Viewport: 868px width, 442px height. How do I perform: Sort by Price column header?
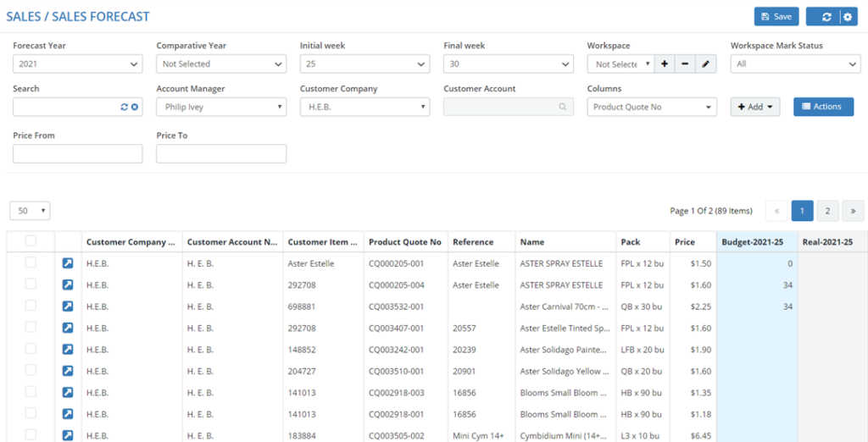(692, 241)
